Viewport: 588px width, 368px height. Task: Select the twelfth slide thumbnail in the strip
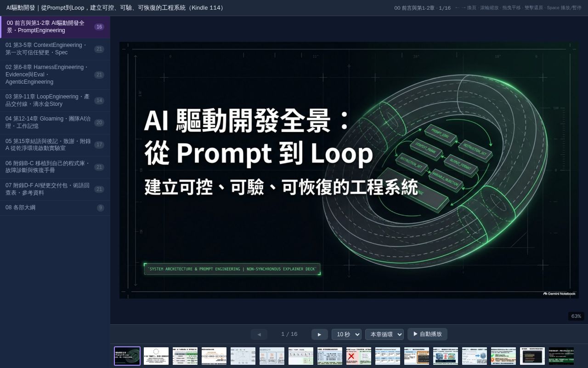[x=446, y=356]
